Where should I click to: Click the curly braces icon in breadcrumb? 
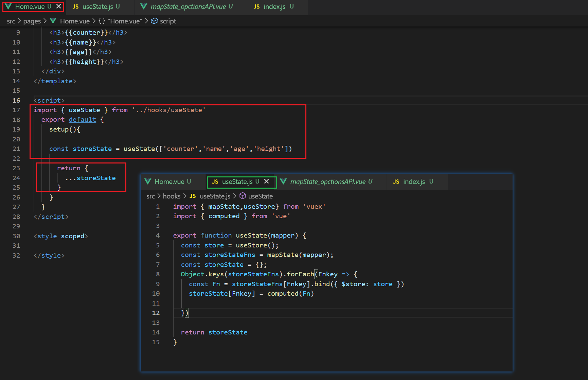102,21
